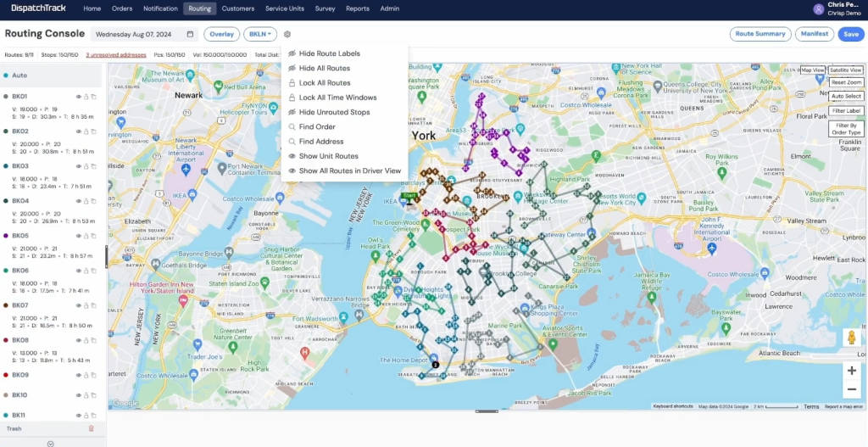868x447 pixels.
Task: Open the Route Summary button
Action: [760, 34]
